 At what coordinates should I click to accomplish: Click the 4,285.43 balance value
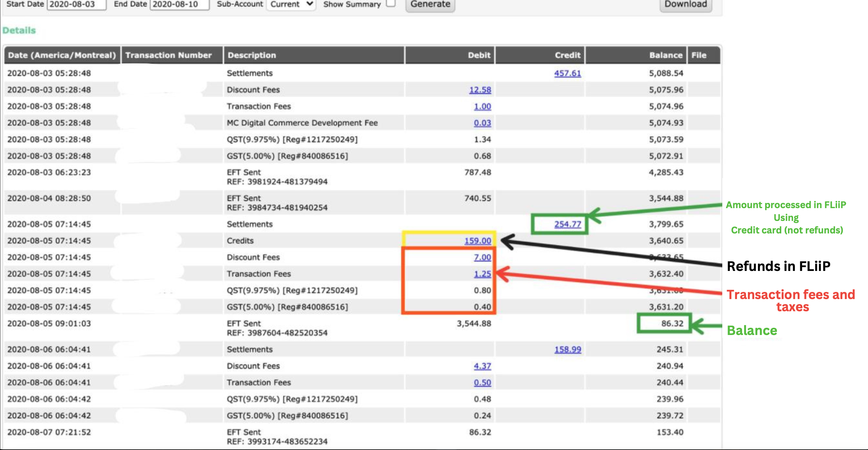click(666, 172)
